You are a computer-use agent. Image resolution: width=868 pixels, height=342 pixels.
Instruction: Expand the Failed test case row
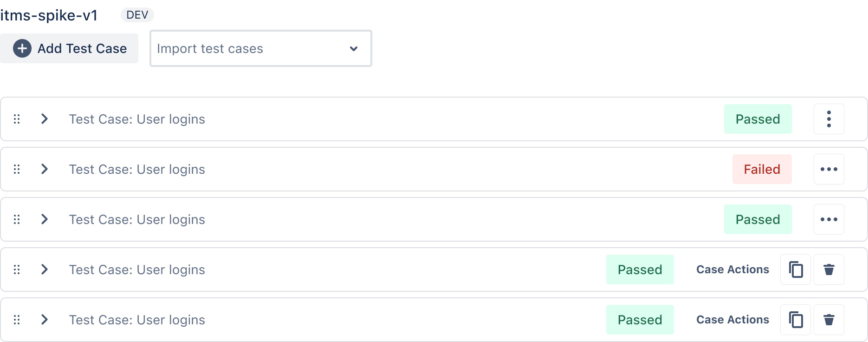pos(45,169)
